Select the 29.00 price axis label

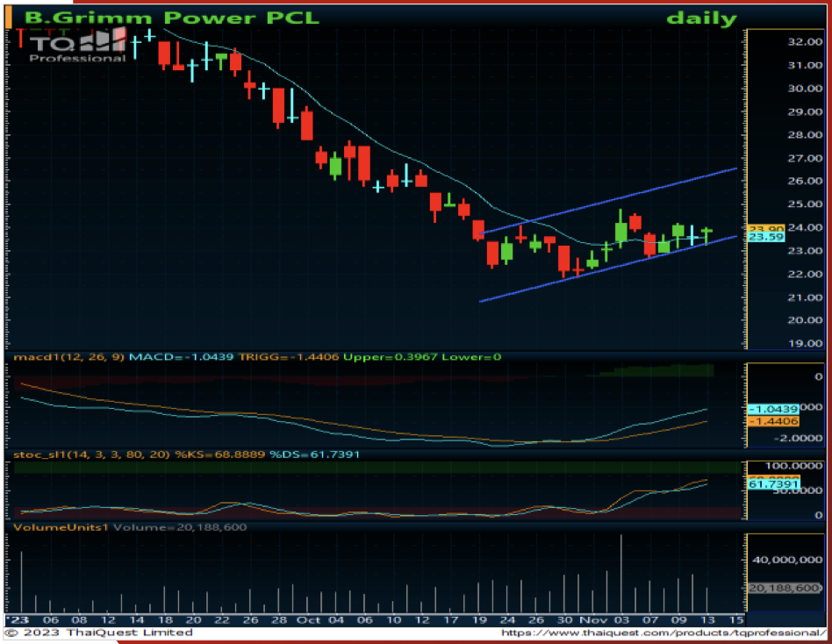tap(805, 112)
